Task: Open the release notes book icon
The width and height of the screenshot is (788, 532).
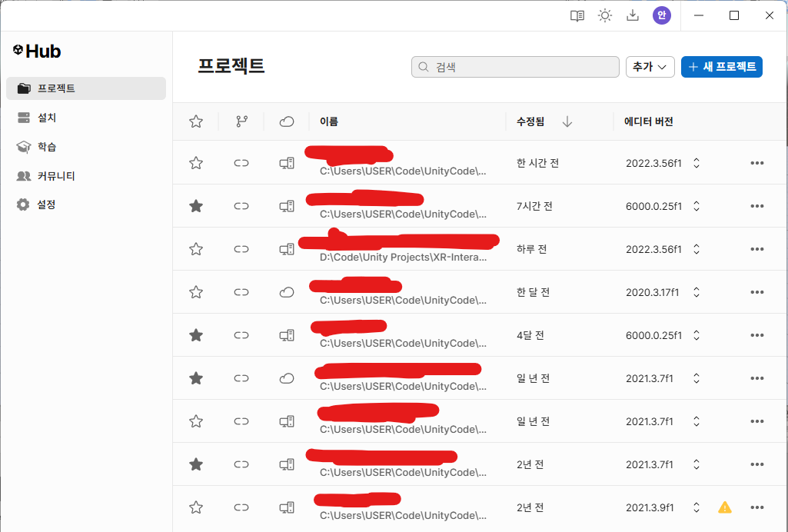Action: pyautogui.click(x=577, y=16)
